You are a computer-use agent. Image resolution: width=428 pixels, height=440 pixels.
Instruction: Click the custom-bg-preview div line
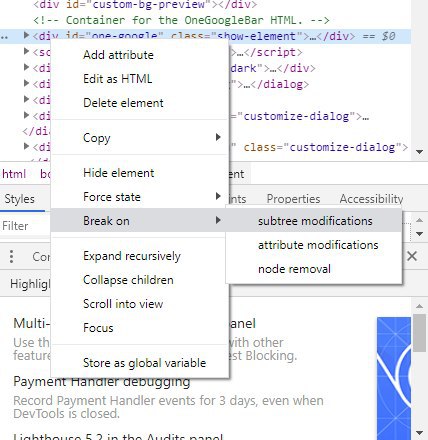coord(145,5)
